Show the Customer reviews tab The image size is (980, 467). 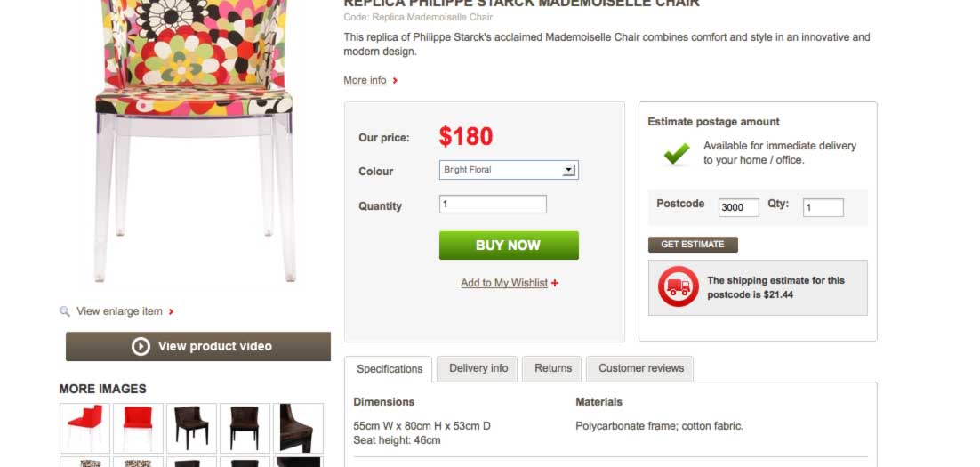click(x=641, y=368)
